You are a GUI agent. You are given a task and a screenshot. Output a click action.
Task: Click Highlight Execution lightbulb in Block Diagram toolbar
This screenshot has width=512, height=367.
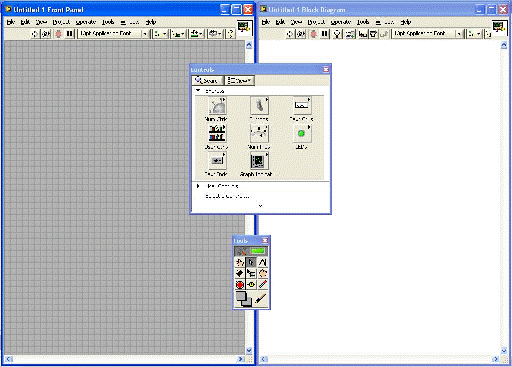coord(338,34)
